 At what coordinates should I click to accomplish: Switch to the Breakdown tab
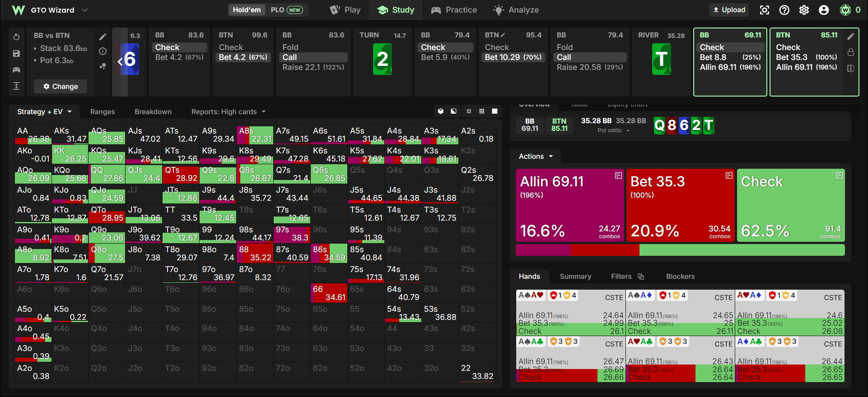click(153, 112)
